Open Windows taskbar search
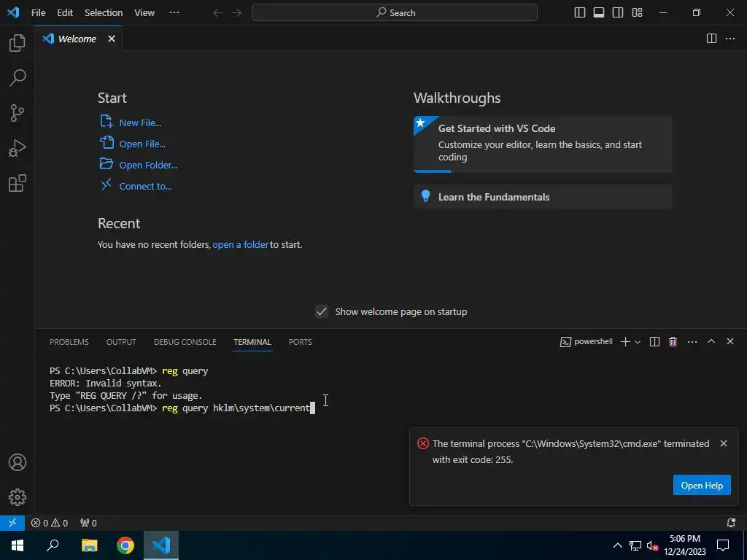This screenshot has height=560, width=747. click(53, 545)
